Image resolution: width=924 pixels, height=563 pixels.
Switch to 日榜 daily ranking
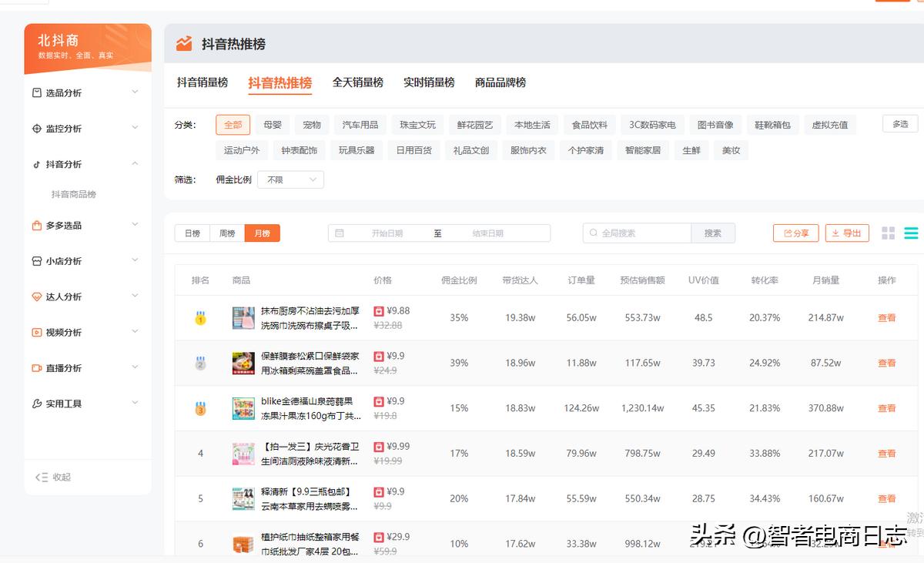192,233
